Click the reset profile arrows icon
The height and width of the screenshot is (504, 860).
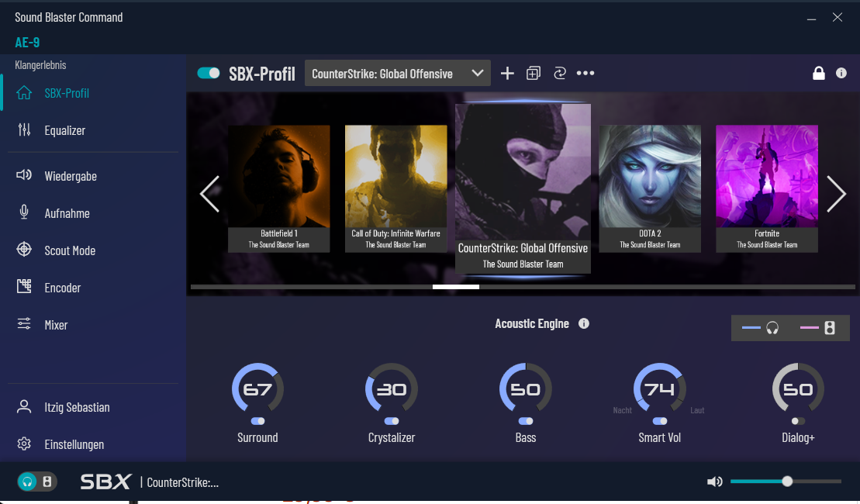tap(559, 73)
